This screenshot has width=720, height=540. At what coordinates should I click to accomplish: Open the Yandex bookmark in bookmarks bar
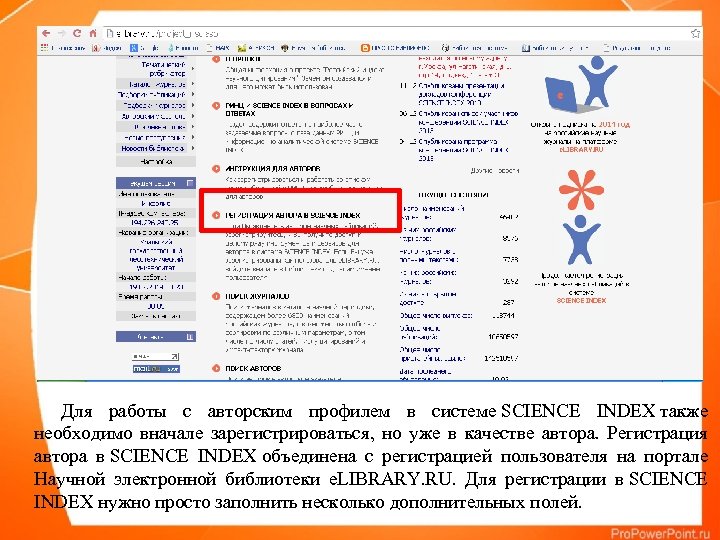107,47
